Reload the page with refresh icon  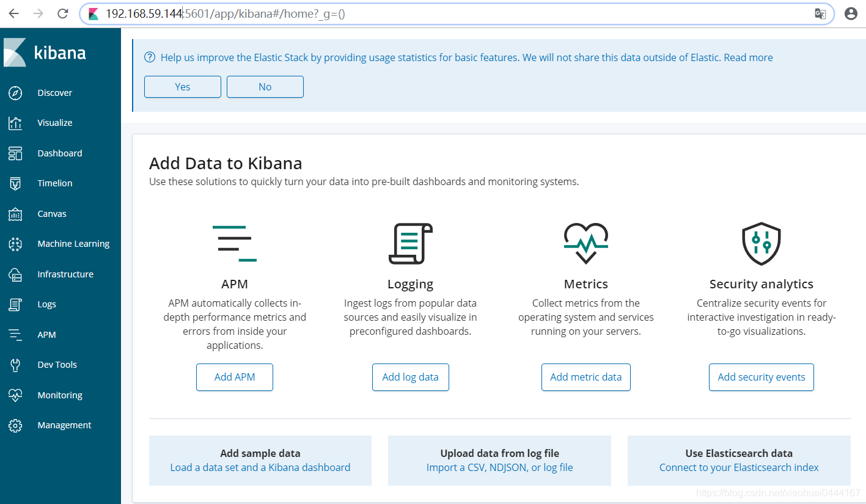(62, 13)
